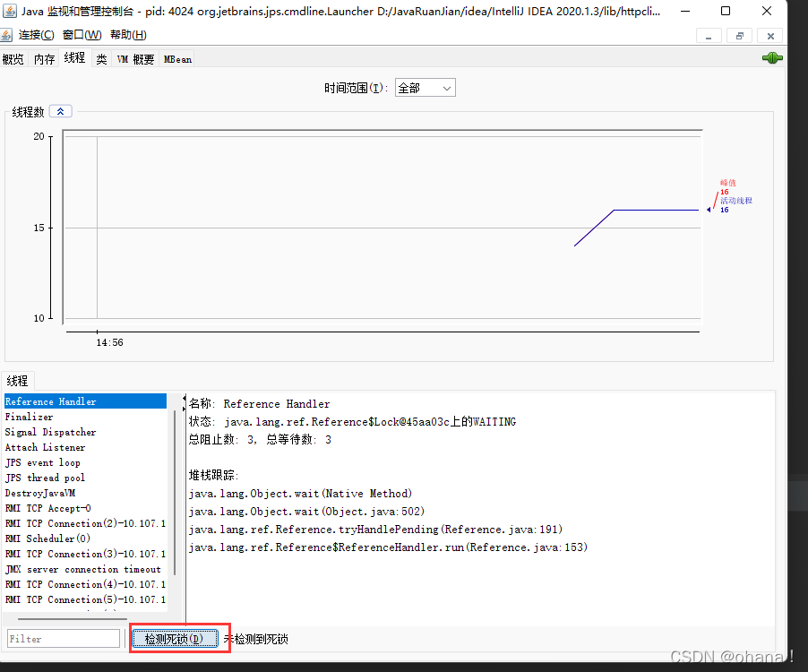Viewport: 808px width, 672px height.
Task: Select the Attach Listener thread
Action: pyautogui.click(x=54, y=447)
